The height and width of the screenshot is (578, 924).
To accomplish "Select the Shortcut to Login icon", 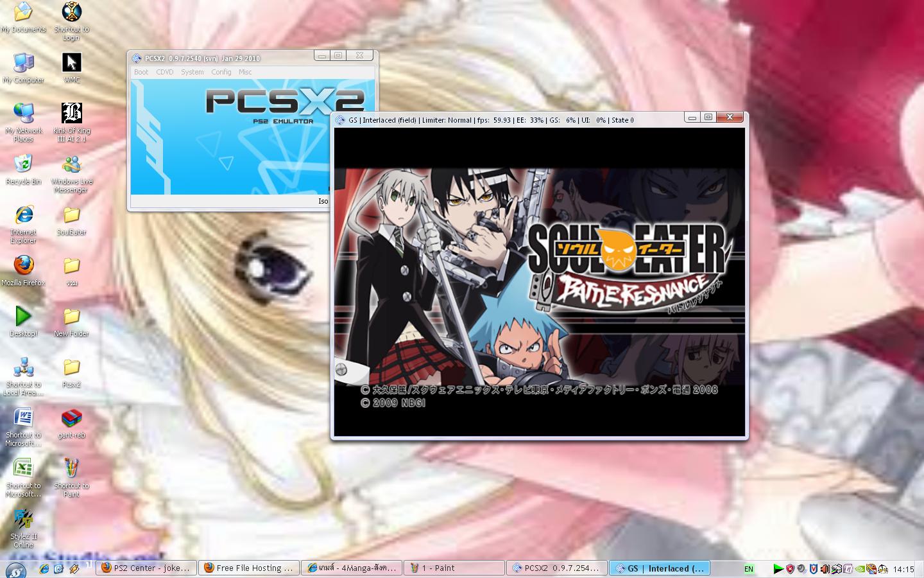I will (x=71, y=21).
